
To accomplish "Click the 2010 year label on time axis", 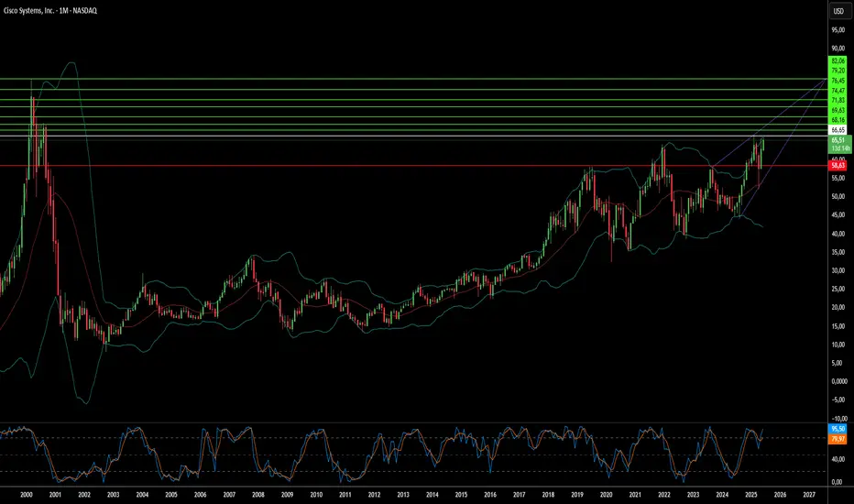I will pos(316,495).
